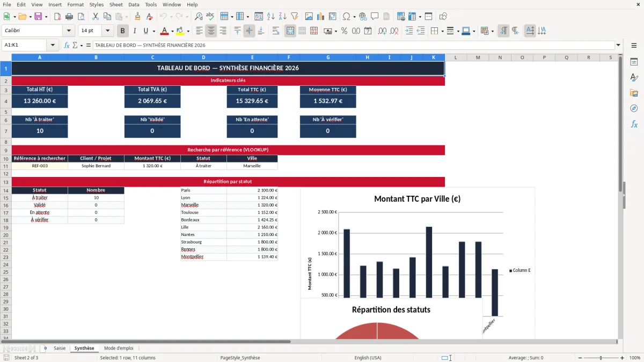The image size is (644, 362).
Task: Click the zoom in plus button
Action: [622, 358]
